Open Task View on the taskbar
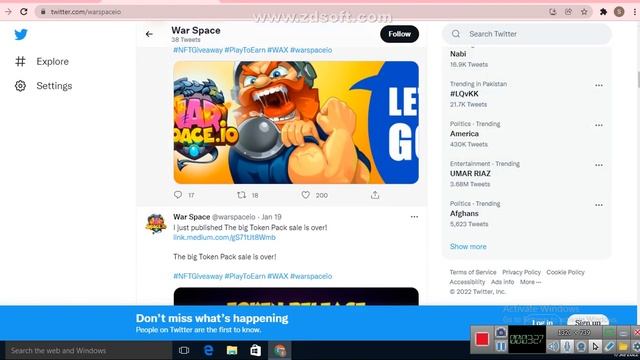The height and width of the screenshot is (360, 640). tap(184, 351)
